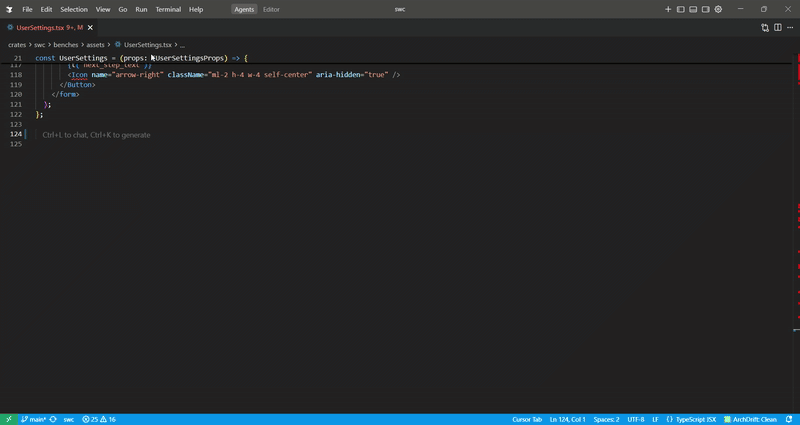
Task: Open the 25 errors indicator
Action: tap(90, 419)
